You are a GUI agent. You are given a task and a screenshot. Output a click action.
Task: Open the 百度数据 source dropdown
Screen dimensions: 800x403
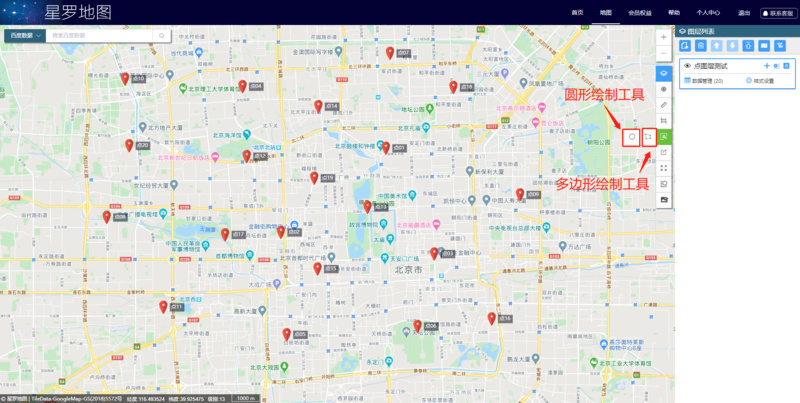(x=24, y=36)
